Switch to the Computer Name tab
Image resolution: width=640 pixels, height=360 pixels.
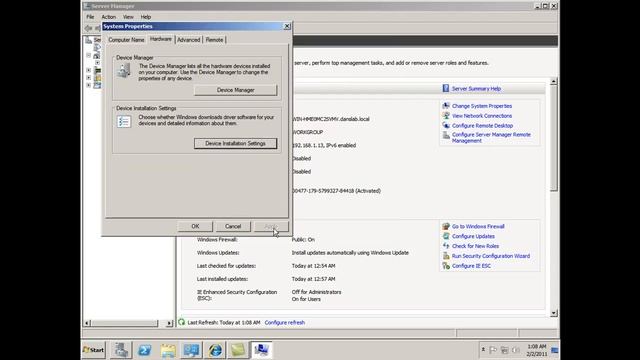(x=126, y=40)
